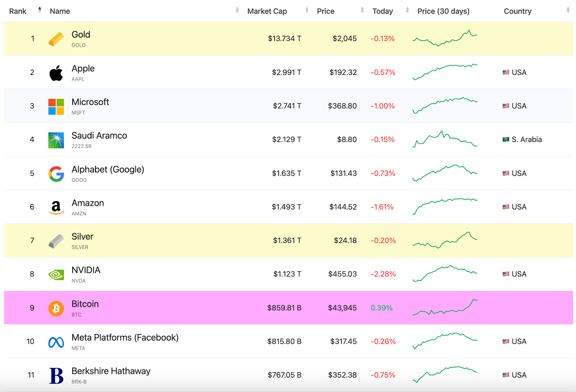Sort table by Today column arrows
This screenshot has width=576, height=392.
coord(407,10)
